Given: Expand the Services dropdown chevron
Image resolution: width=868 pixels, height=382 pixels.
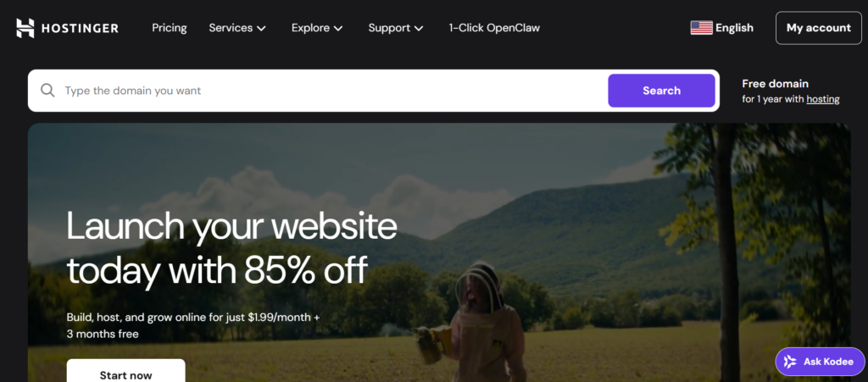Looking at the screenshot, I should [x=261, y=28].
